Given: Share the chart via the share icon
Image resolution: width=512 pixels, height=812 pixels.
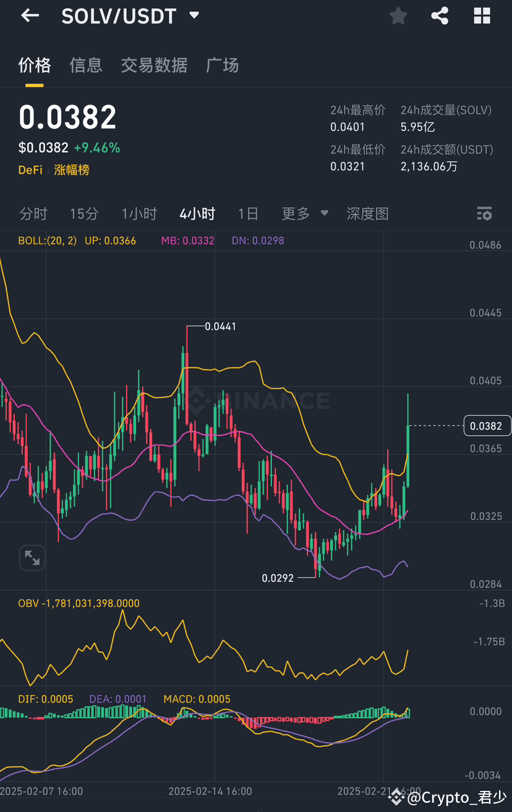Looking at the screenshot, I should click(440, 16).
